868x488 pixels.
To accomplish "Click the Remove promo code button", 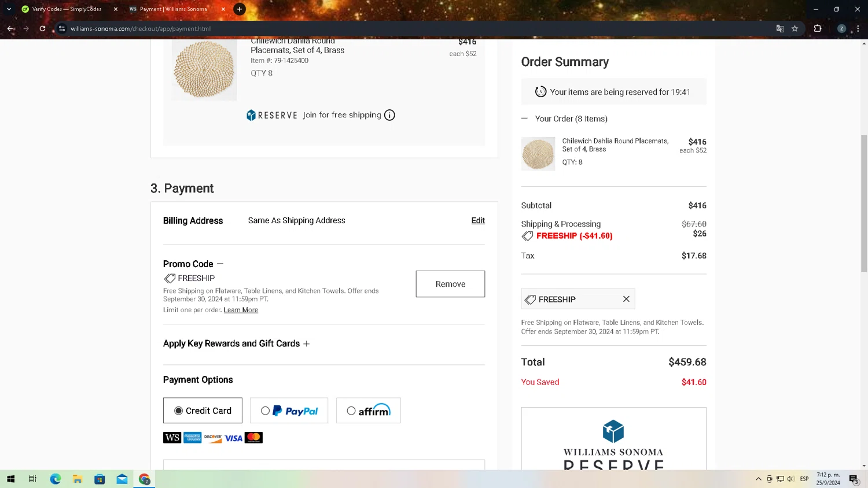I will (x=450, y=284).
